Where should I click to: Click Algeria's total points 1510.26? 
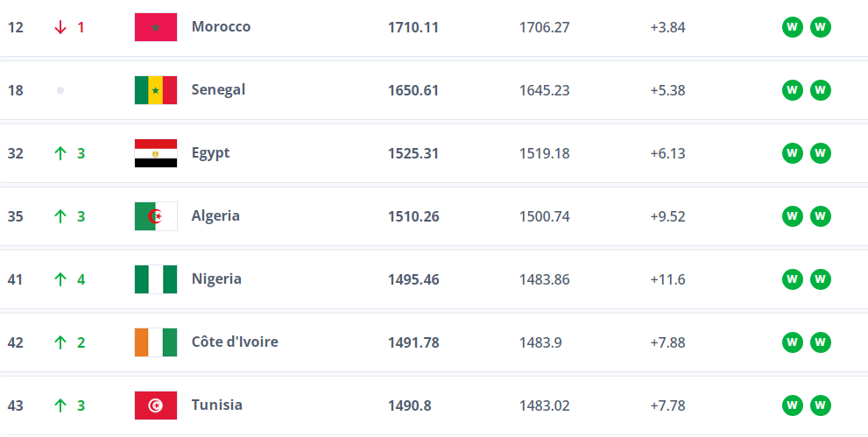pos(413,216)
